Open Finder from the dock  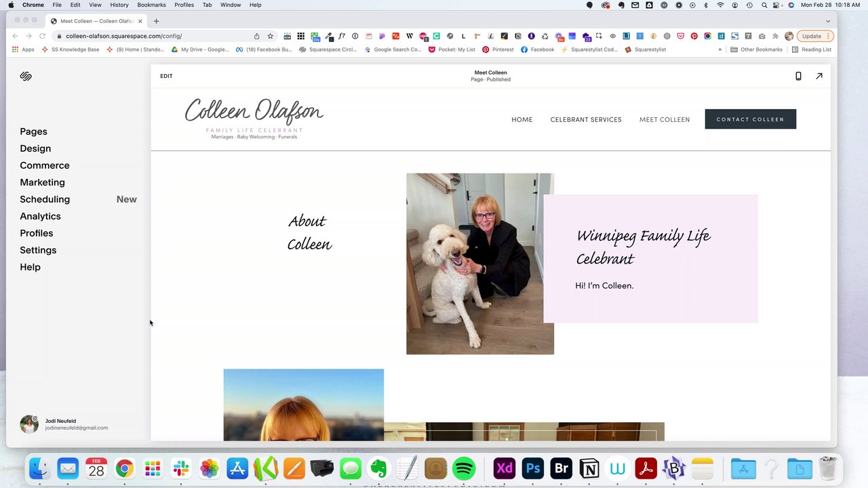39,468
